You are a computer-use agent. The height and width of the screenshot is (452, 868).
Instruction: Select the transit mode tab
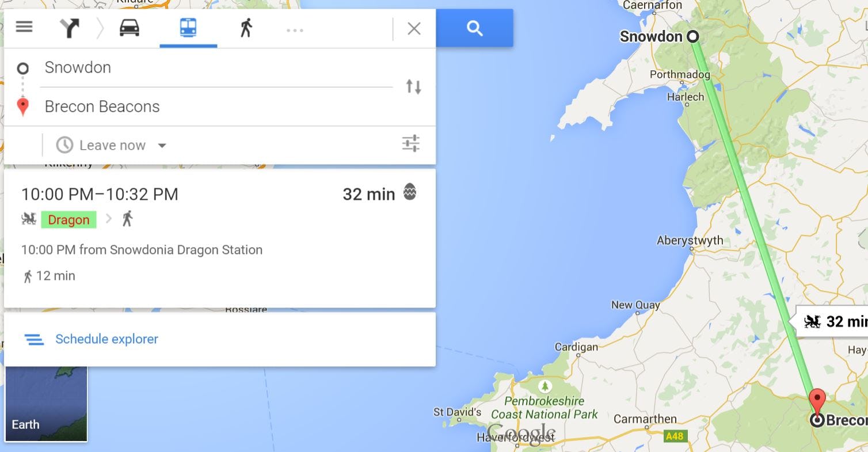(188, 28)
